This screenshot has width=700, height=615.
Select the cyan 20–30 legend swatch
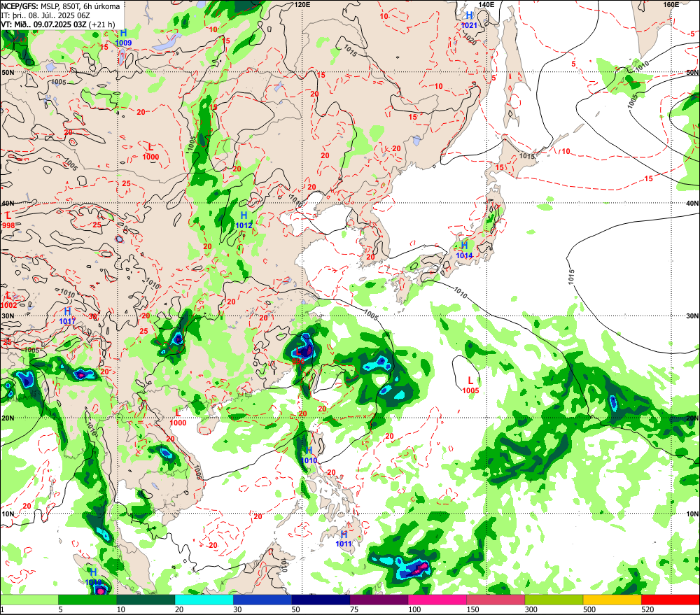pyautogui.click(x=204, y=600)
